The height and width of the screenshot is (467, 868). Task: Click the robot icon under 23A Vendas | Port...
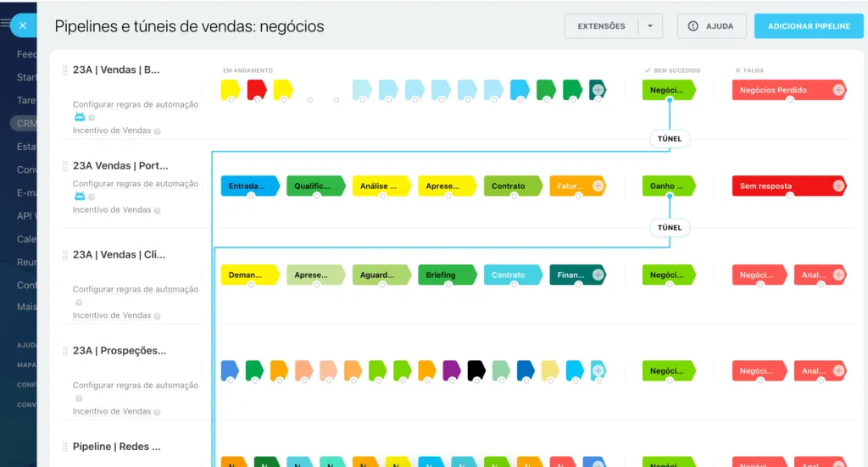(80, 196)
